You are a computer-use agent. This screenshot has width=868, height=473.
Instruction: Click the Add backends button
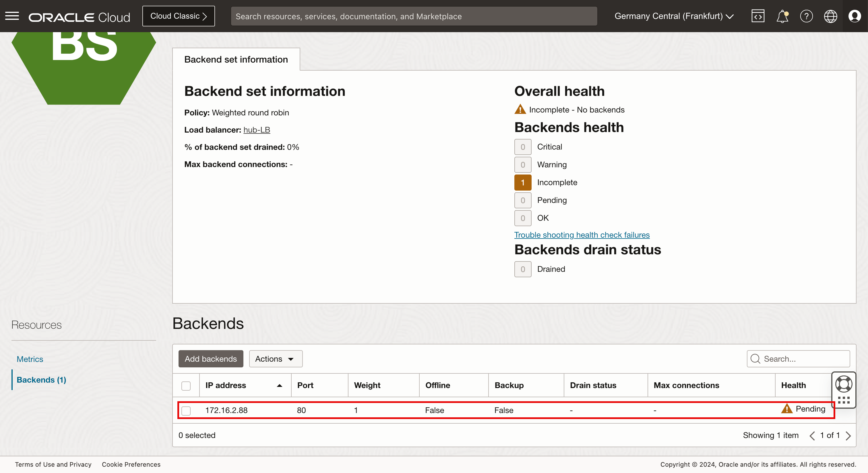[211, 359]
